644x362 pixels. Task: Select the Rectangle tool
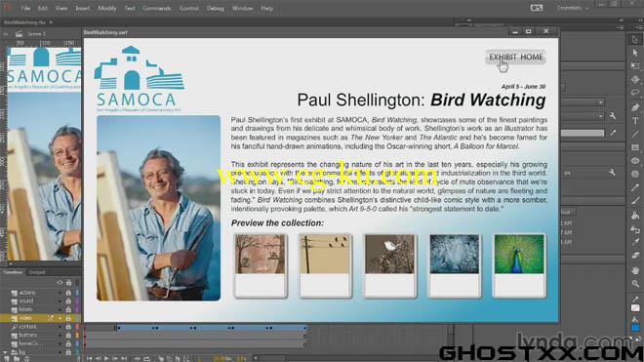pyautogui.click(x=635, y=147)
